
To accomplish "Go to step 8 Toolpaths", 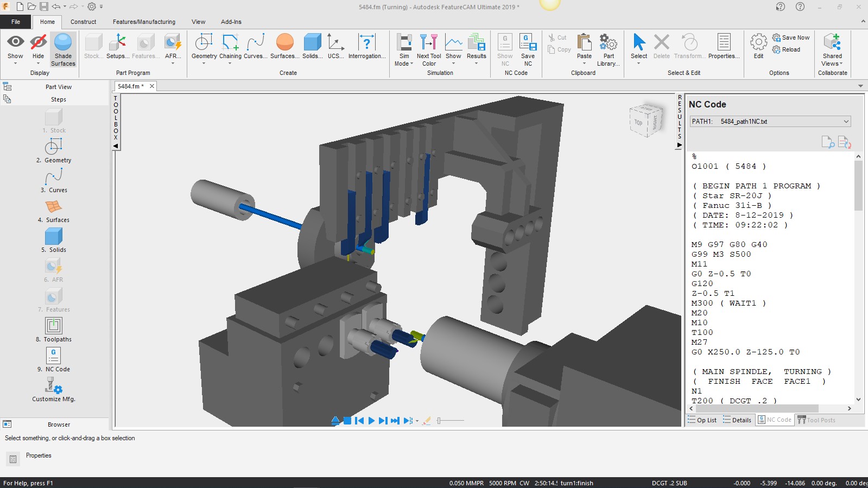I will pos(54,329).
